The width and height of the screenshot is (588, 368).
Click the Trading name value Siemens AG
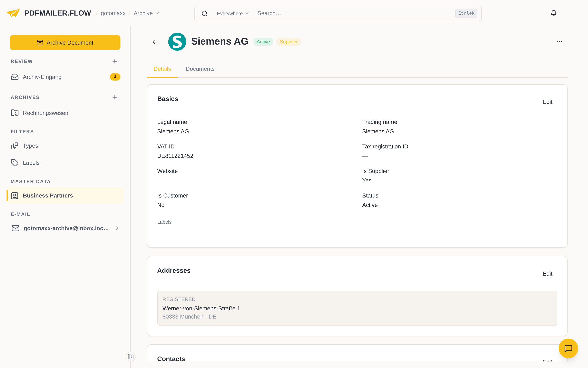tap(378, 131)
